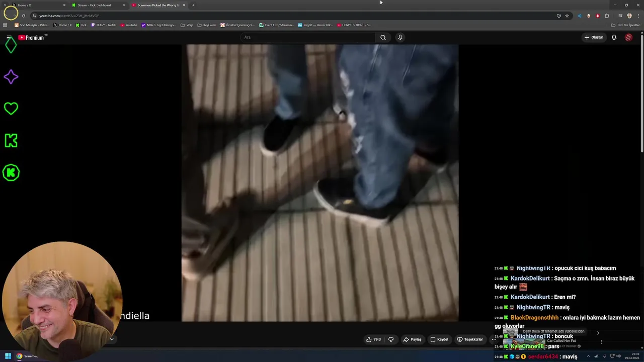Bookmark this page with star icon
Image resolution: width=644 pixels, height=362 pixels.
[567, 16]
